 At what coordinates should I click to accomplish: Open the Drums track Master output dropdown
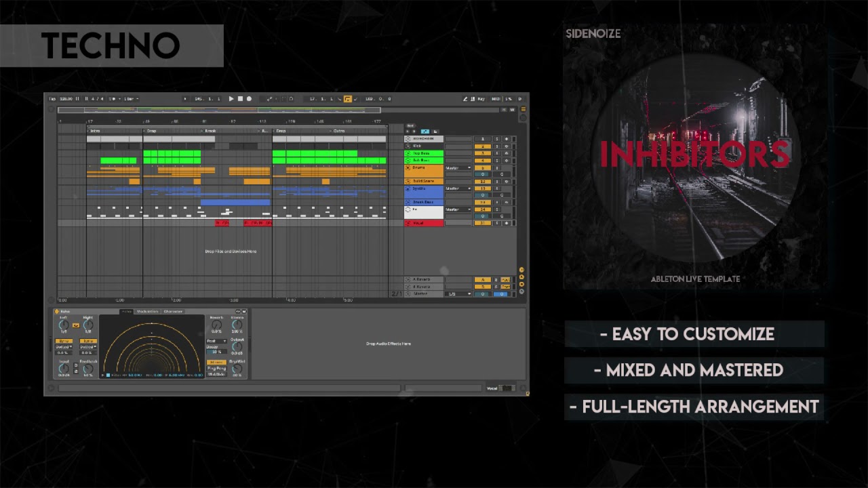(x=458, y=168)
